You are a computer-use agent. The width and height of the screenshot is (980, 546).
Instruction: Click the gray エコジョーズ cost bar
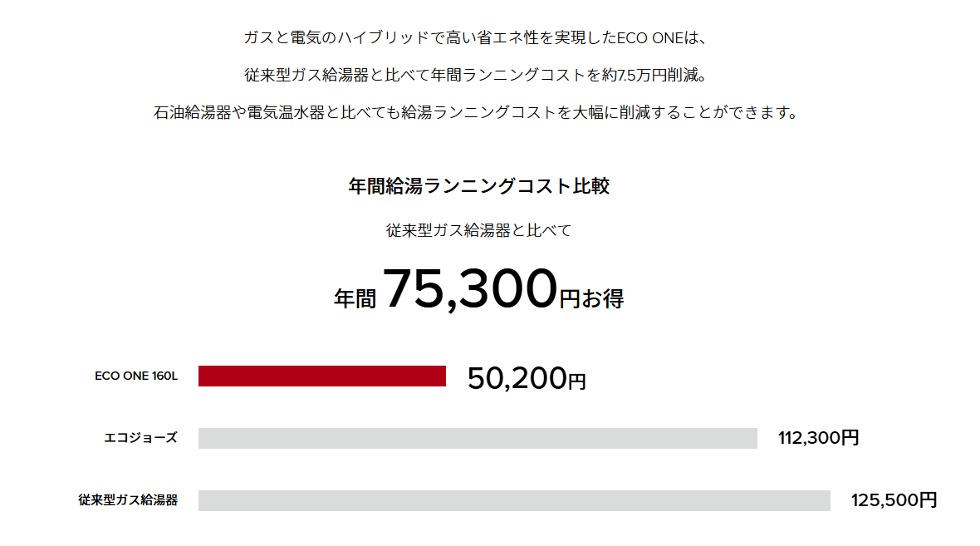click(x=478, y=438)
